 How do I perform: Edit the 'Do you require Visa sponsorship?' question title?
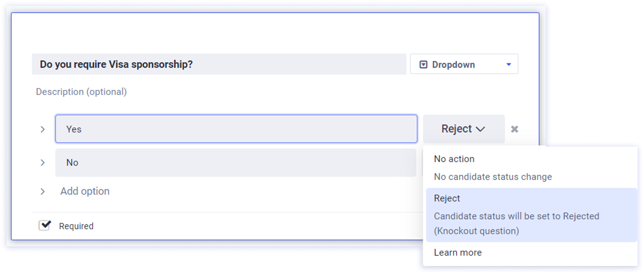pos(219,64)
